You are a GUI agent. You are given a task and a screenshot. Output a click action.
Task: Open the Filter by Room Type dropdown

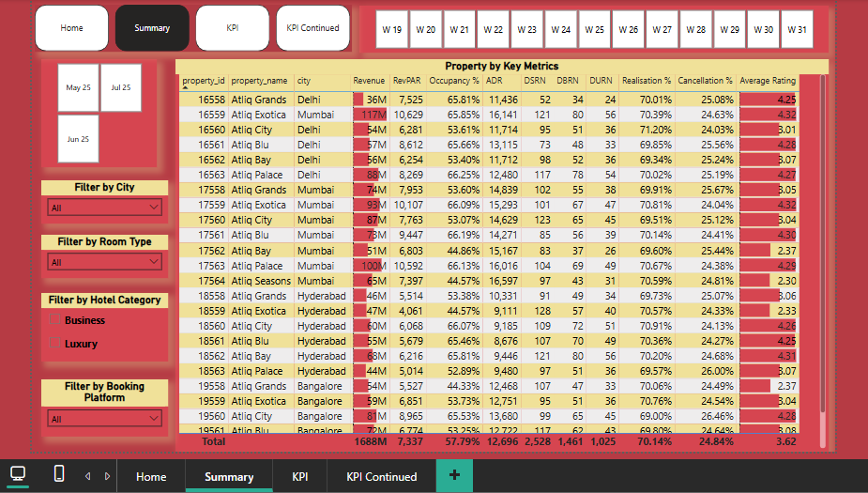(104, 262)
